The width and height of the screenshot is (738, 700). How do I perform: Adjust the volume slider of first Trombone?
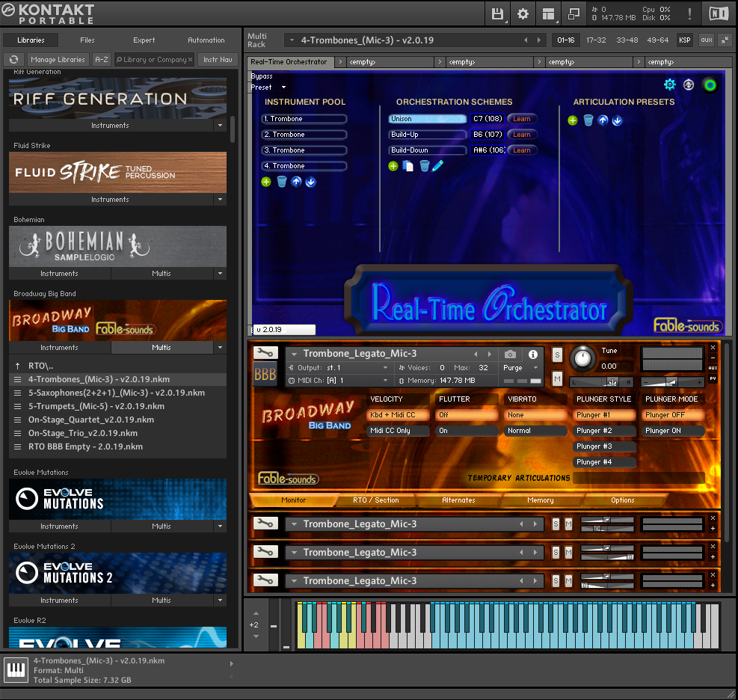[x=673, y=382]
